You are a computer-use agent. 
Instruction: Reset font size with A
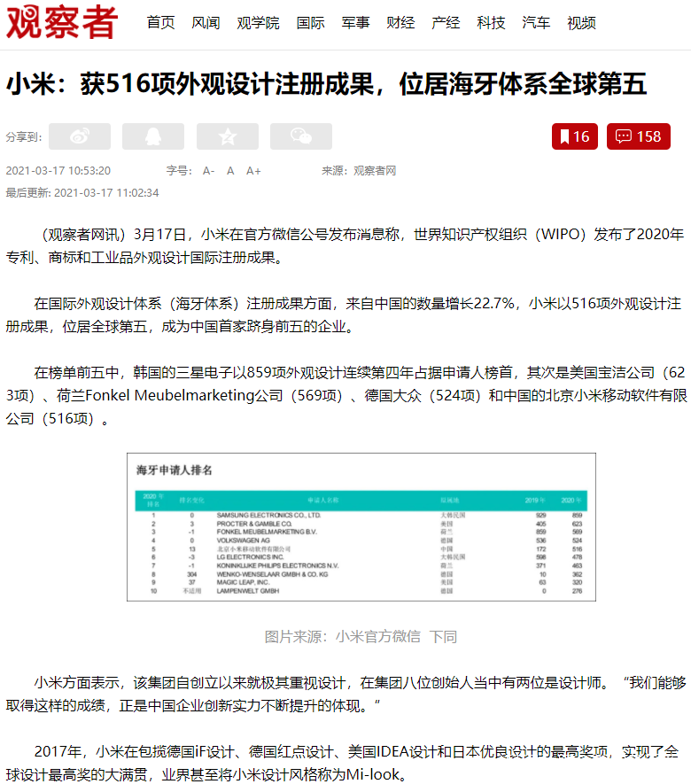[x=230, y=171]
